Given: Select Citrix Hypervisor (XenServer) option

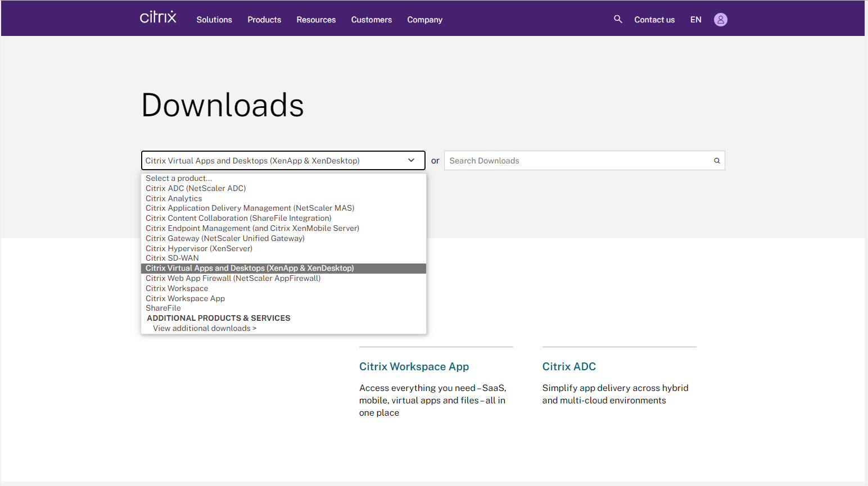Looking at the screenshot, I should point(199,248).
